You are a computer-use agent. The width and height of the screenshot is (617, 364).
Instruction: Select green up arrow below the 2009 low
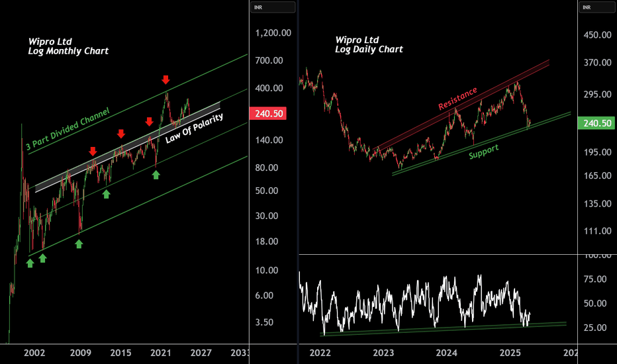tap(79, 244)
